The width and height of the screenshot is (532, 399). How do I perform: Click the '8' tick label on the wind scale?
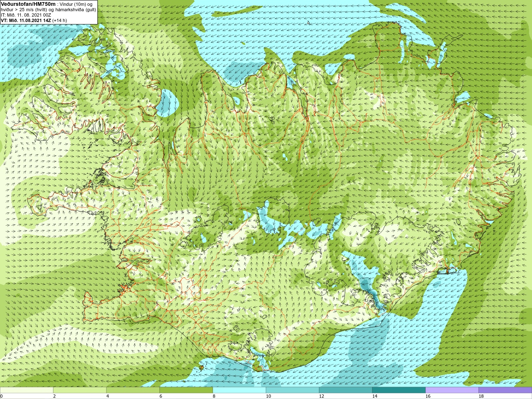(214, 396)
